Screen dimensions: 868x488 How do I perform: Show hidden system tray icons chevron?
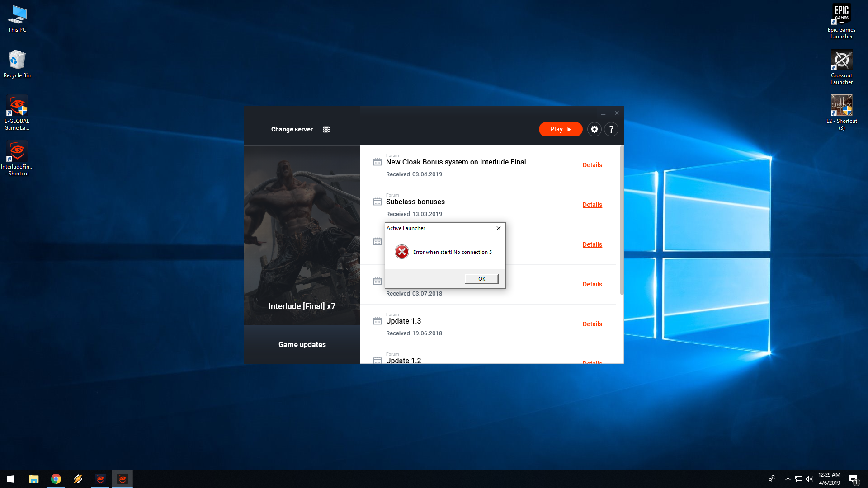[x=788, y=479]
